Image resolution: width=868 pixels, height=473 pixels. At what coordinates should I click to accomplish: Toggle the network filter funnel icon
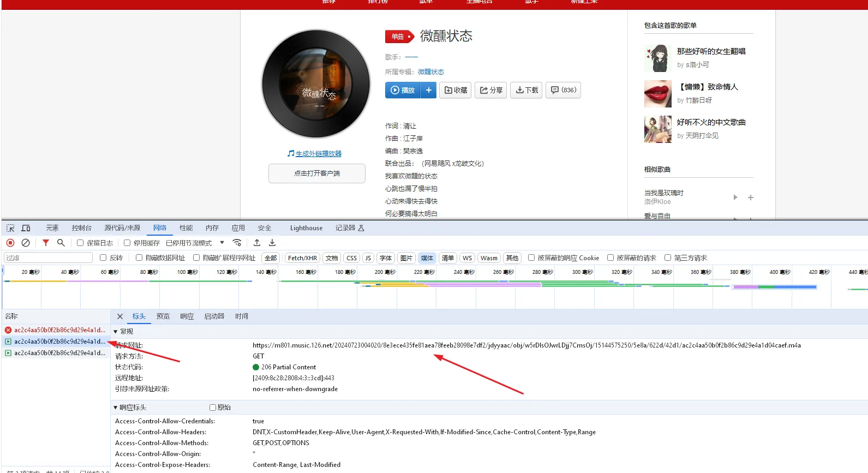(x=46, y=243)
